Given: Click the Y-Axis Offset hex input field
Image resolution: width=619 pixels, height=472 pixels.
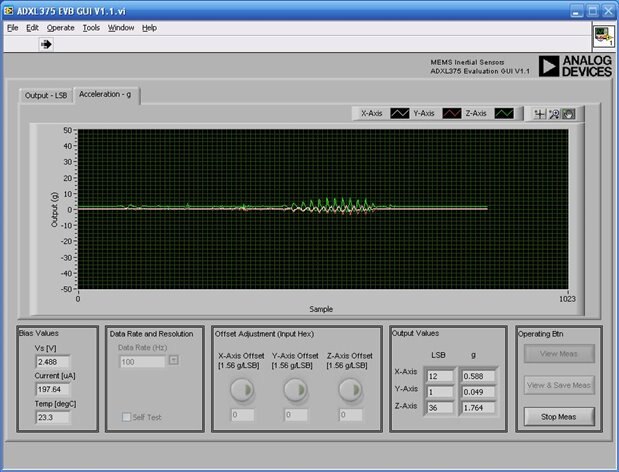Looking at the screenshot, I should pyautogui.click(x=296, y=414).
